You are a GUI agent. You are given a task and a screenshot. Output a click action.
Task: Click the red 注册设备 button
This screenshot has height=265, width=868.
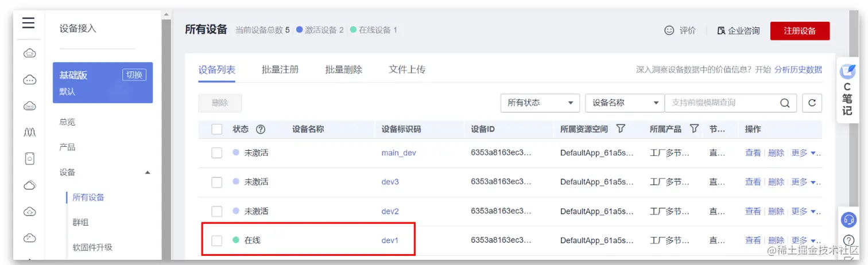800,31
